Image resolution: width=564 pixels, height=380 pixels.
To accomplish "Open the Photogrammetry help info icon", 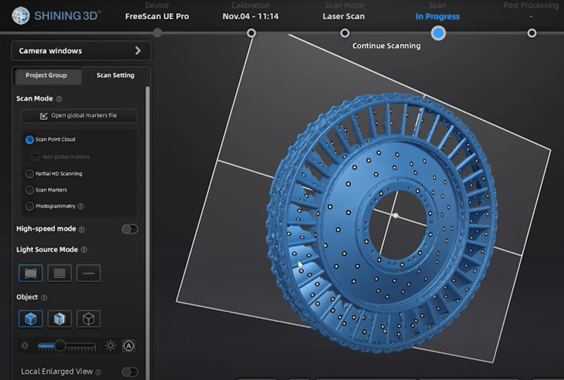I will (x=81, y=206).
